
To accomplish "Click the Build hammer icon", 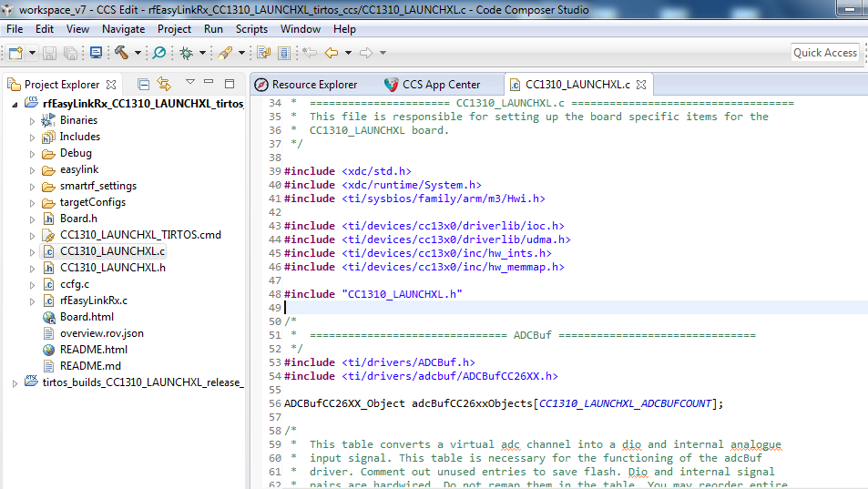I will click(122, 53).
